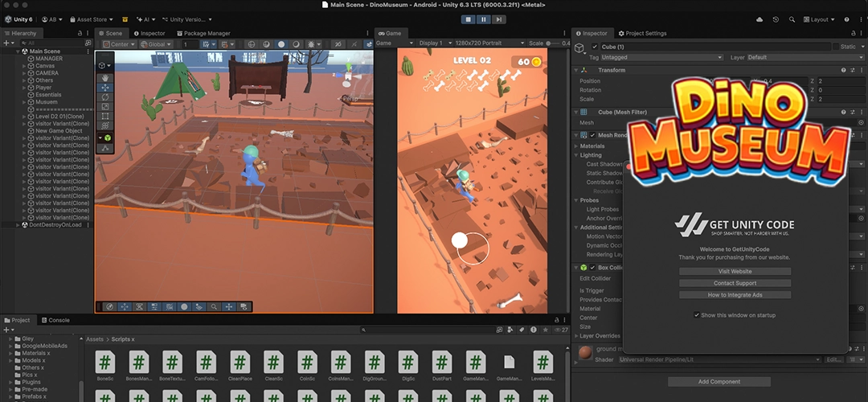This screenshot has height=402, width=868.
Task: Lock the Hierarchy panel with padlock icon
Action: tap(79, 33)
